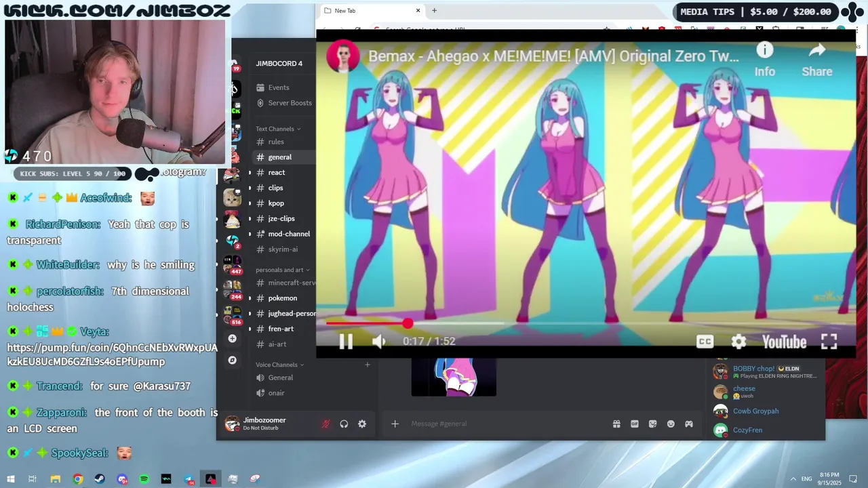The image size is (868, 488).
Task: Open Events in the Discord sidebar
Action: pyautogui.click(x=279, y=87)
